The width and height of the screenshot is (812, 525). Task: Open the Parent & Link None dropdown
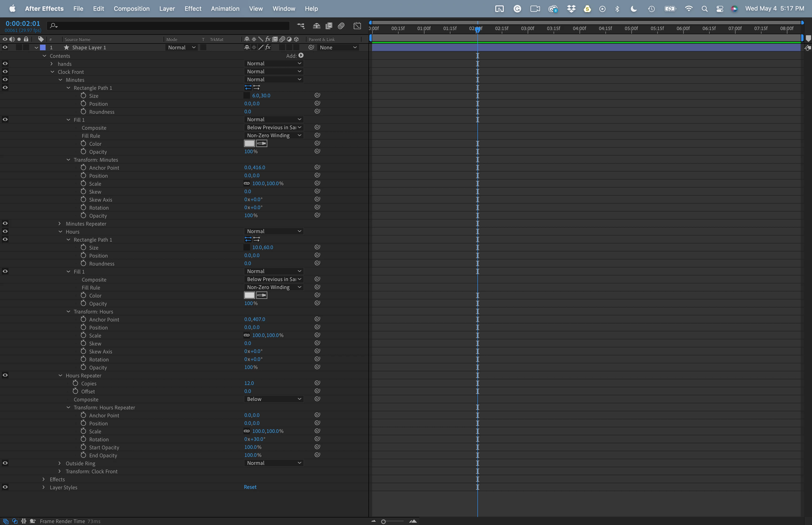coord(338,47)
